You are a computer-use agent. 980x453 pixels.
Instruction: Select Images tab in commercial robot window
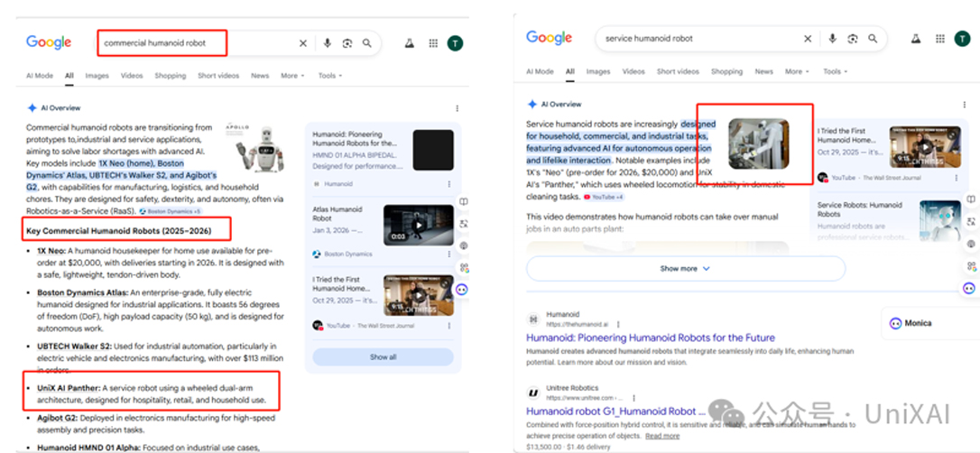[x=97, y=76]
